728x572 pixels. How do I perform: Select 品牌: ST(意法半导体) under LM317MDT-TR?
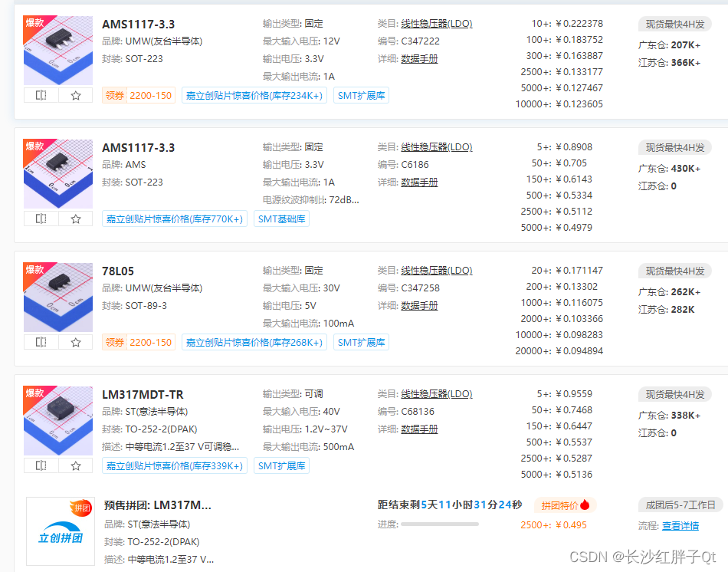coord(145,412)
